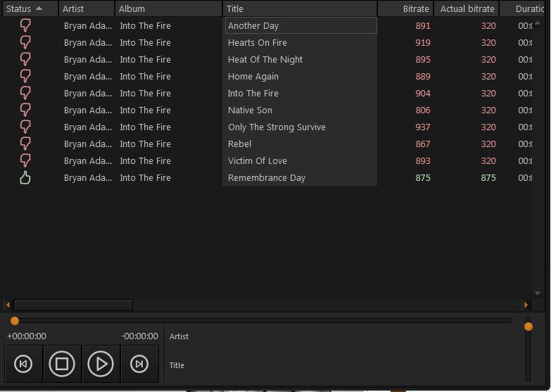The width and height of the screenshot is (551, 392).
Task: Click the bitrate value 919
Action: coord(423,42)
